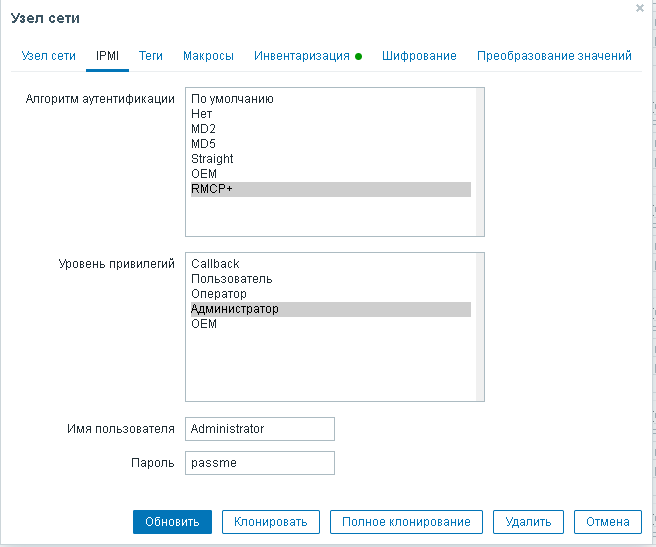The height and width of the screenshot is (547, 656).
Task: Select По умолчанию authentication algorithm
Action: tap(232, 99)
